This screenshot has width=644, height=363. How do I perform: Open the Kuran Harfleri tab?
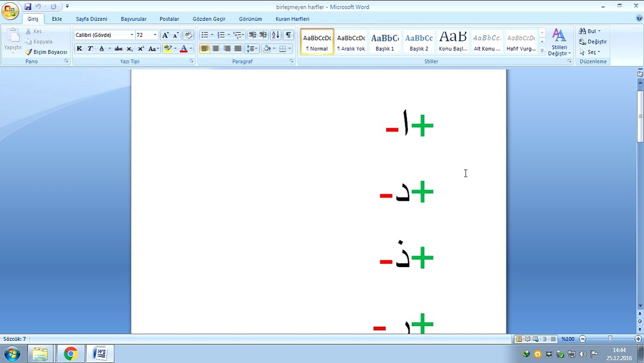[292, 19]
